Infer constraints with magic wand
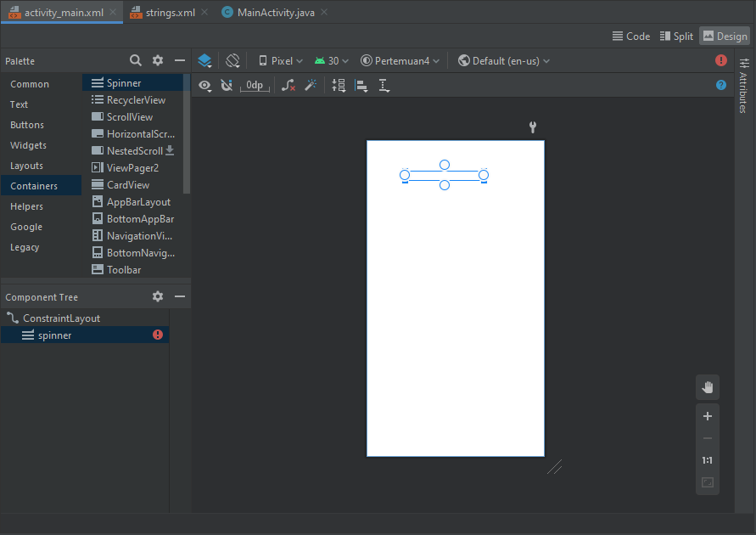The height and width of the screenshot is (535, 756). [x=311, y=86]
